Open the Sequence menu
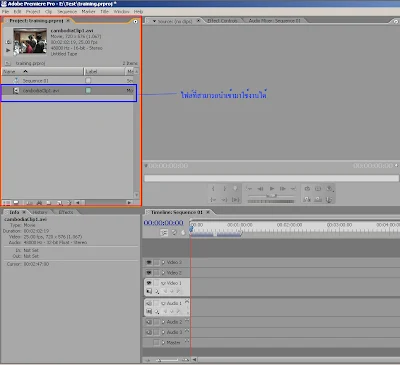 tap(67, 11)
